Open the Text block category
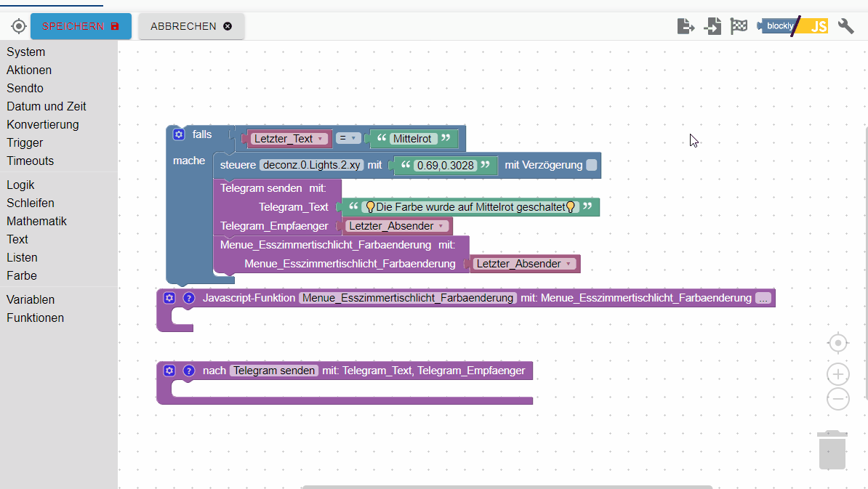The width and height of the screenshot is (868, 489). pos(17,240)
